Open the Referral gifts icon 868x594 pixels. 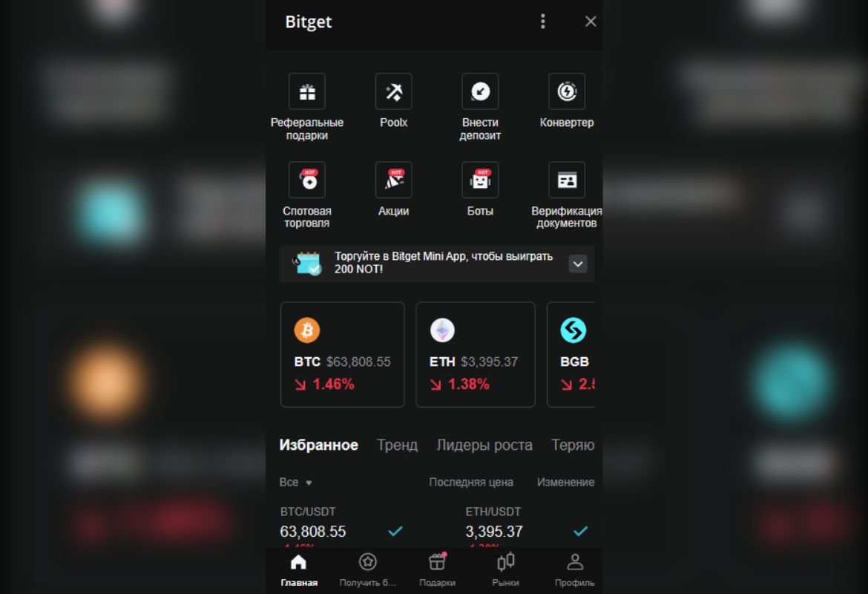click(306, 91)
